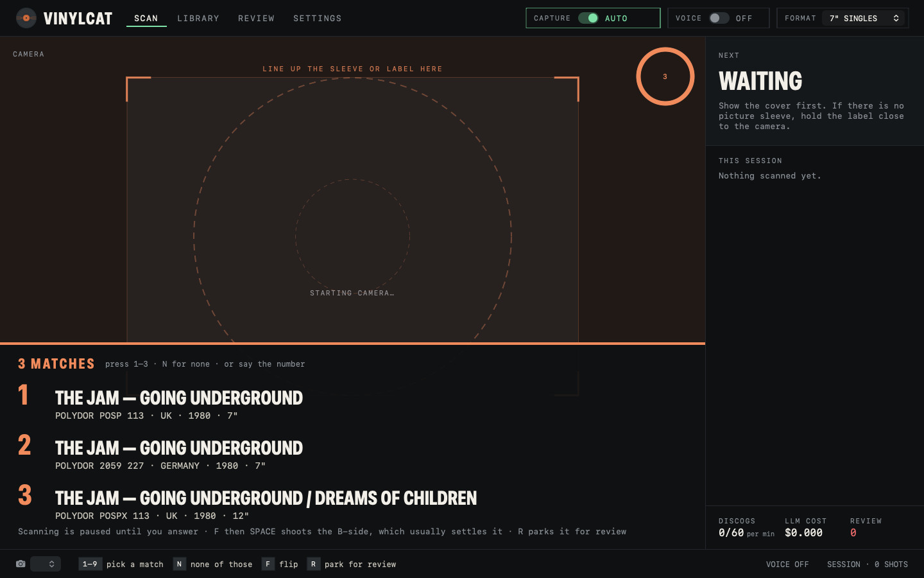Click the VINYLCAT app title
The height and width of the screenshot is (578, 924).
tap(78, 19)
